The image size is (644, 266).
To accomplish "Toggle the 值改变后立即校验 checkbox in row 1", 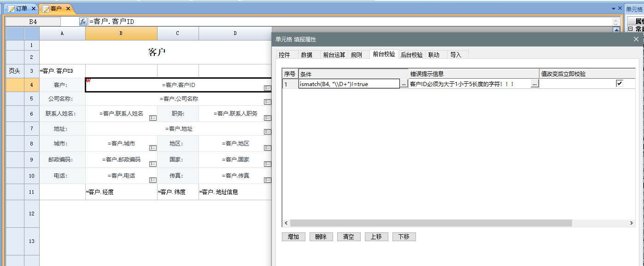I will [620, 83].
